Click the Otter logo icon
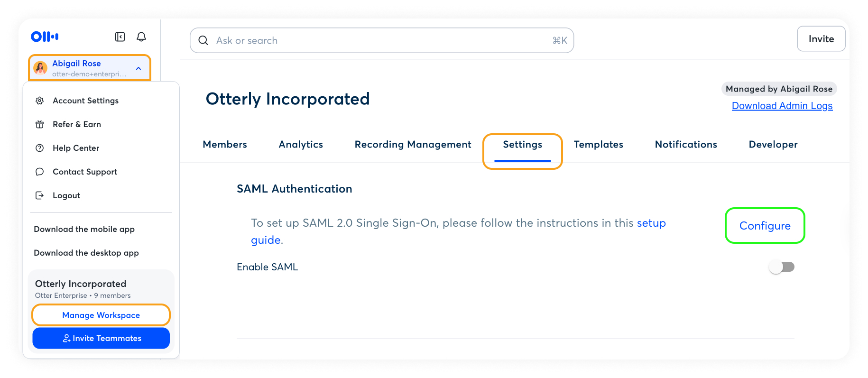This screenshot has height=378, width=868. [45, 37]
